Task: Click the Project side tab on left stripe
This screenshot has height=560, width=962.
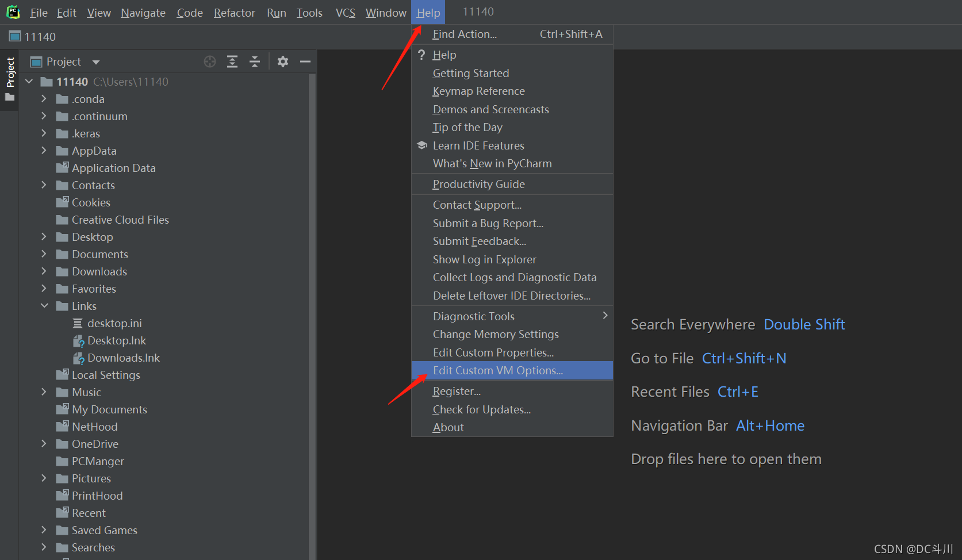Action: coord(10,72)
